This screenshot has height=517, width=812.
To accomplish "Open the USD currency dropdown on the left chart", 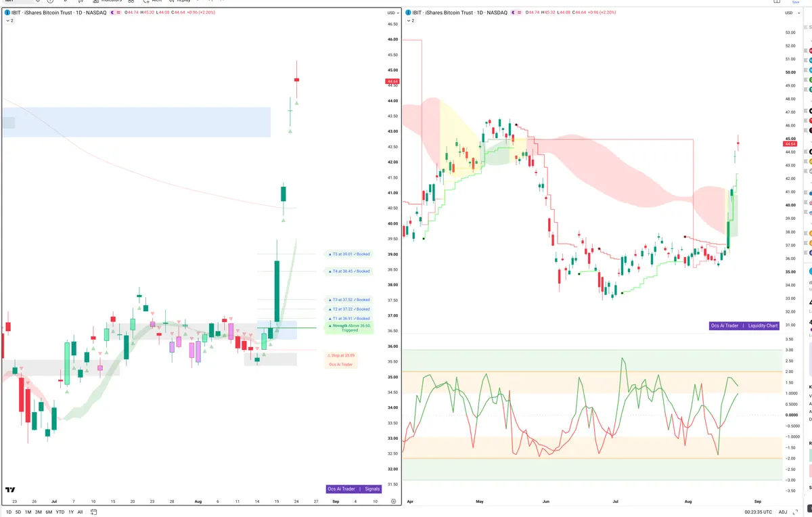I will [392, 13].
